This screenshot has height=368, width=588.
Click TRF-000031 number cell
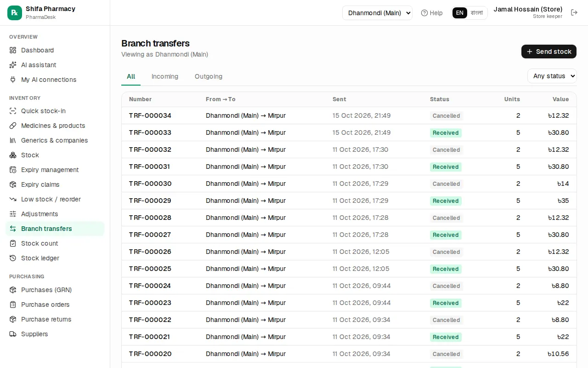(x=149, y=167)
